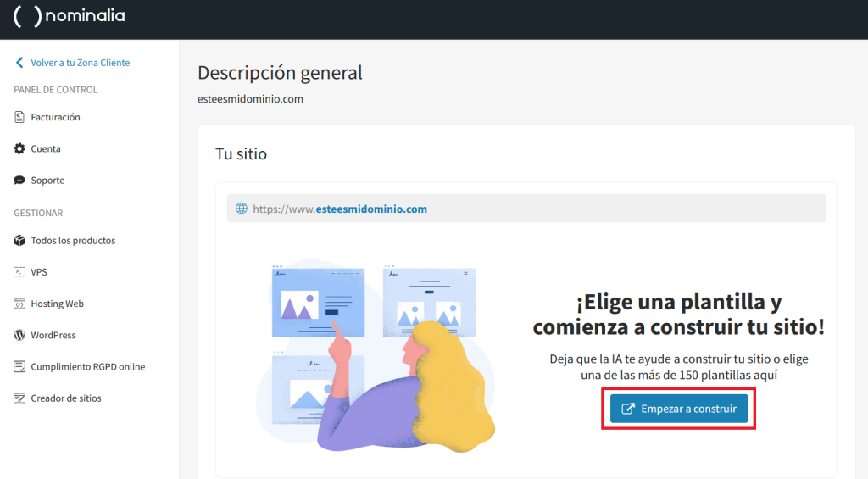Open the WordPress section

[53, 335]
